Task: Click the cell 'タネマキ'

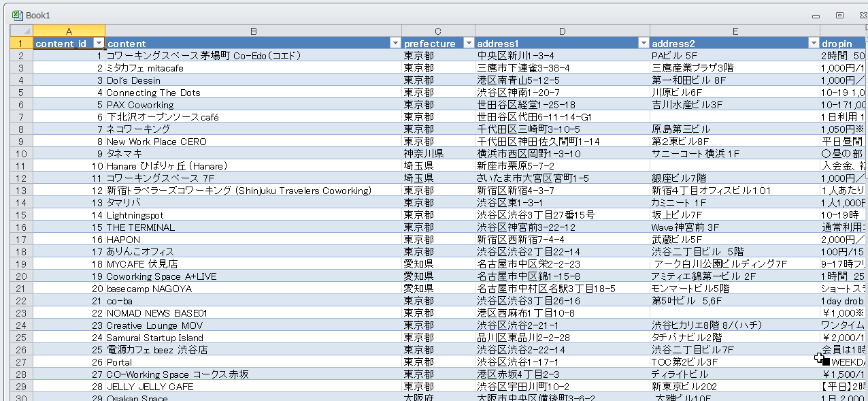Action: [x=253, y=153]
